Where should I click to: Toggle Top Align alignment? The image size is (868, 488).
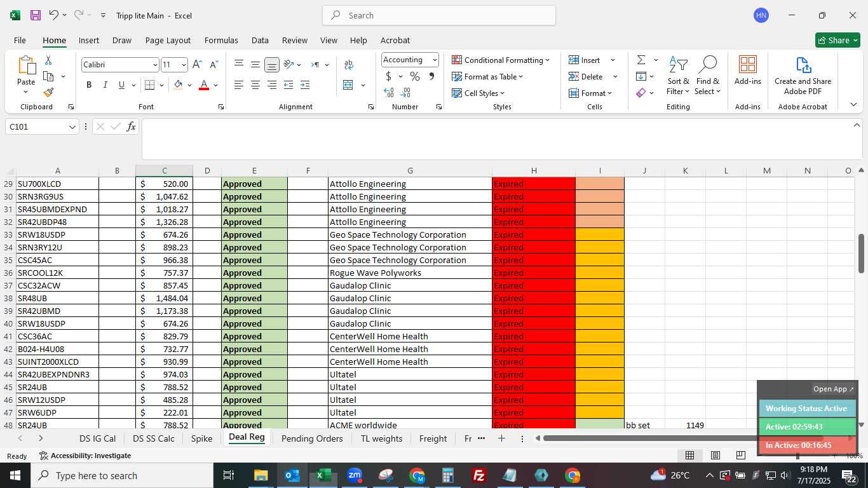(x=239, y=65)
